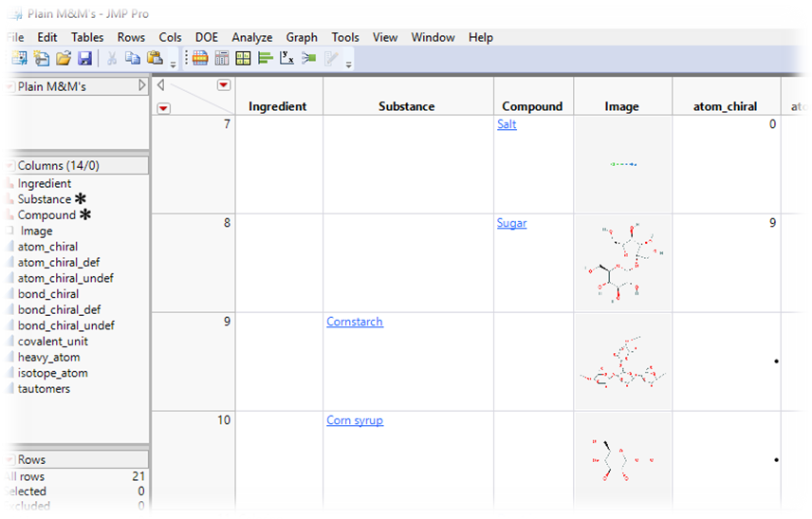Click the New Data Table toolbar icon

[19, 58]
